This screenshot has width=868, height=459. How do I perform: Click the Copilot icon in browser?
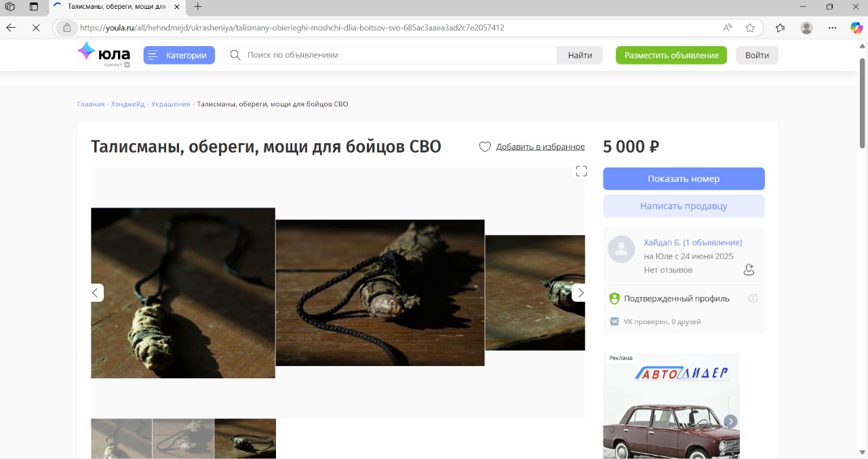pos(856,28)
